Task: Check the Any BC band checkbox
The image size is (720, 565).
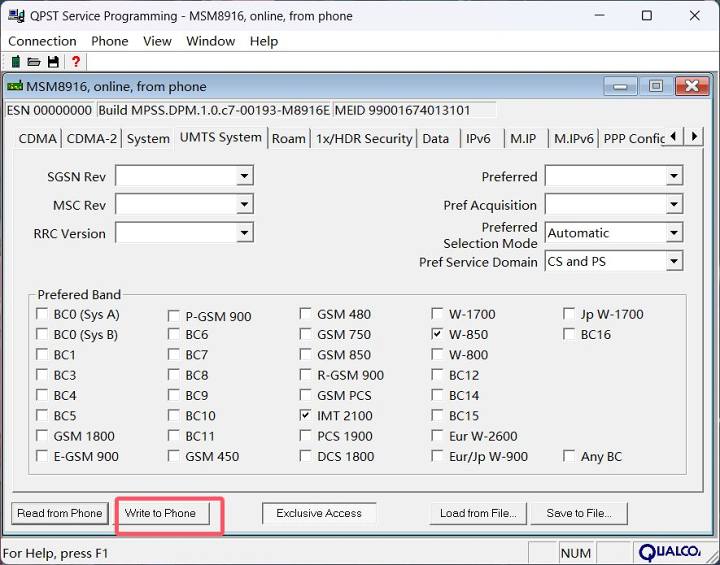Action: coord(569,456)
